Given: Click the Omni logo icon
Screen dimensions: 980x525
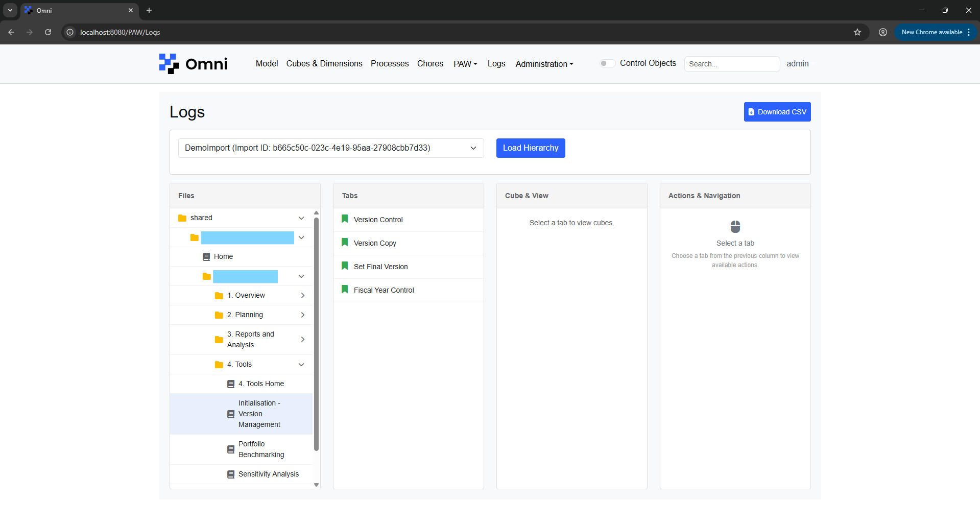Looking at the screenshot, I should pyautogui.click(x=169, y=64).
